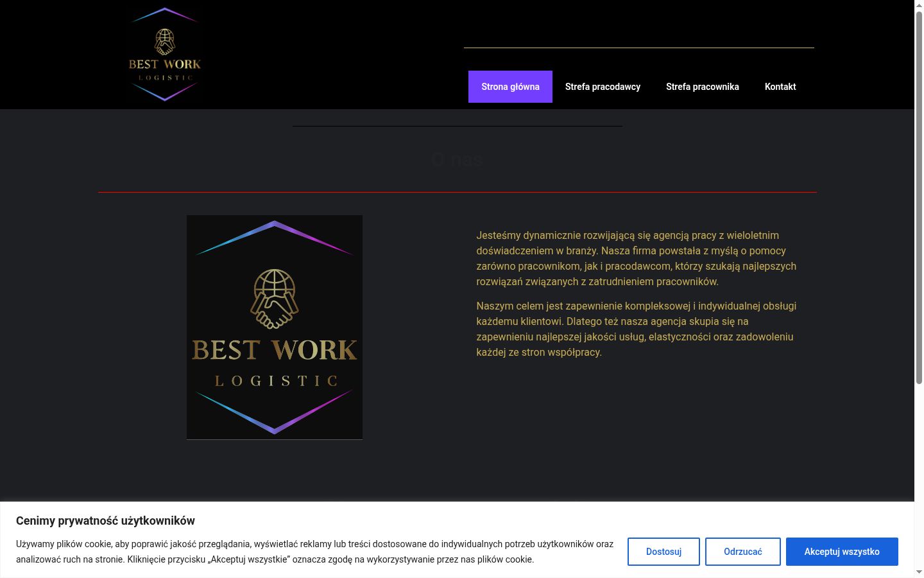Reject cookies with Odrzucać button
Viewport: 924px width, 578px height.
click(x=743, y=552)
